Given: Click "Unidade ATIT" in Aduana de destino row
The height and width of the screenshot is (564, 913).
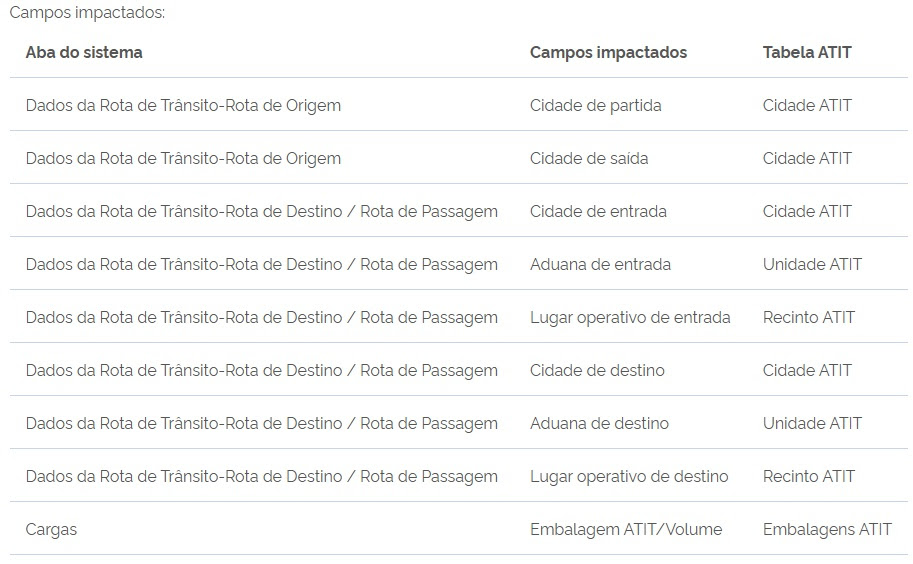Looking at the screenshot, I should (x=812, y=423).
